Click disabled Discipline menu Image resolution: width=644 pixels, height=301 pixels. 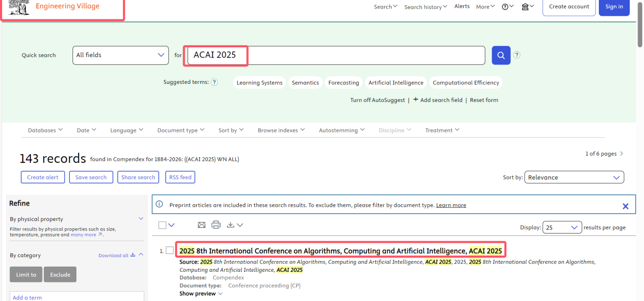395,130
